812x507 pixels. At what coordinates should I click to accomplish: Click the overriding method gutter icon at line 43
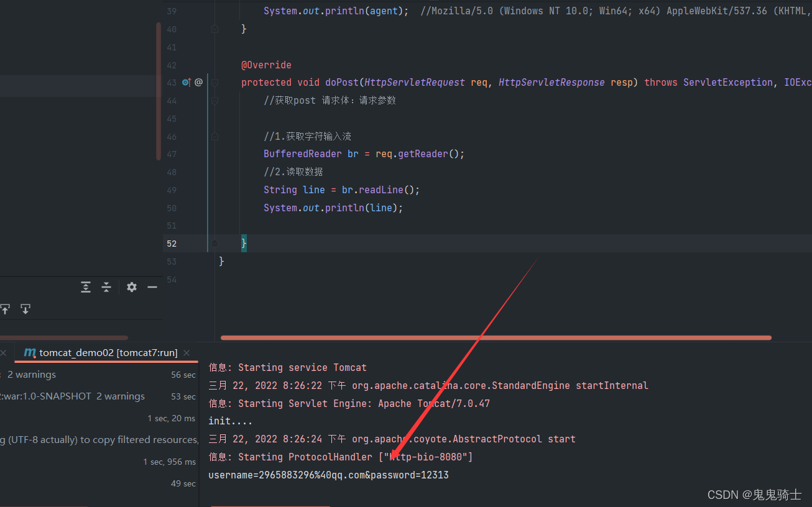pyautogui.click(x=186, y=82)
